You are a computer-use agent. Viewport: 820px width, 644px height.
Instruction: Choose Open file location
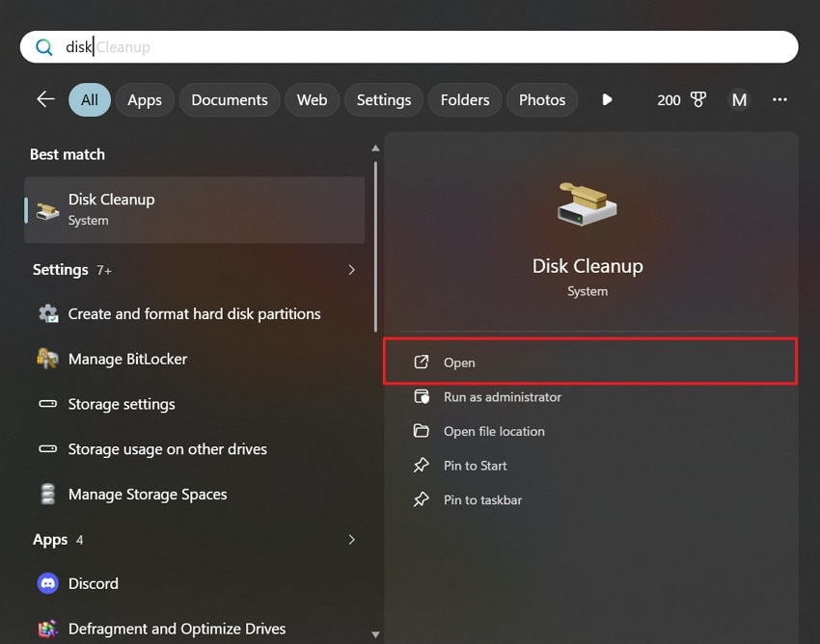point(589,431)
